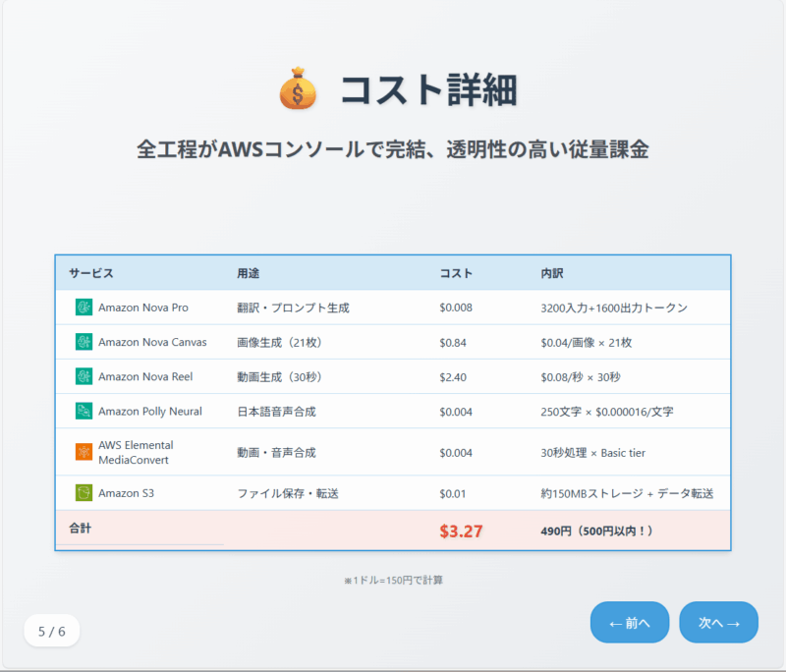Select the Amazon Nova Canvas service name
Screen dimensions: 786x672
tap(152, 342)
